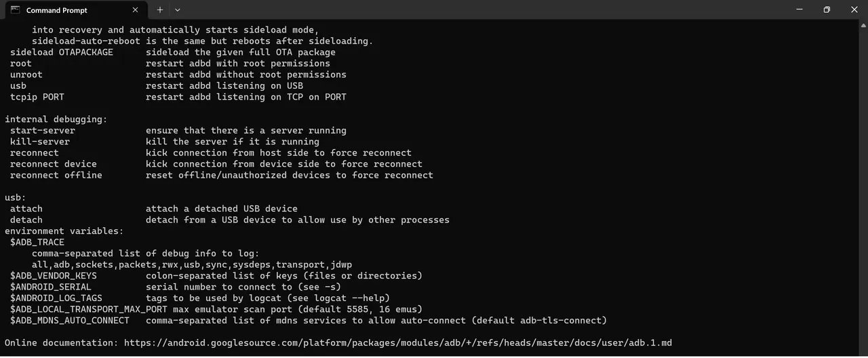Minimize the terminal window
868x358 pixels.
[x=800, y=9]
